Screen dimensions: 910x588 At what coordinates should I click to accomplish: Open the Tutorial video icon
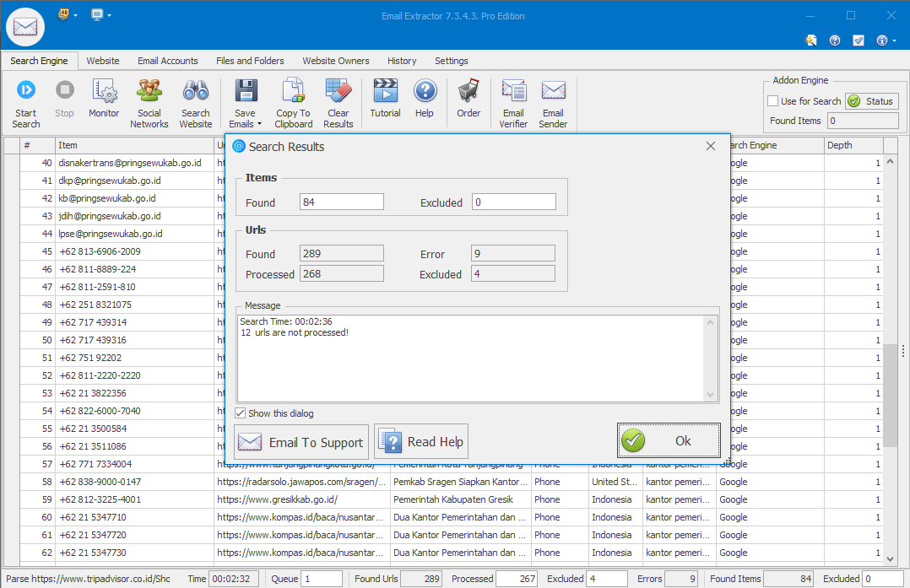point(385,90)
